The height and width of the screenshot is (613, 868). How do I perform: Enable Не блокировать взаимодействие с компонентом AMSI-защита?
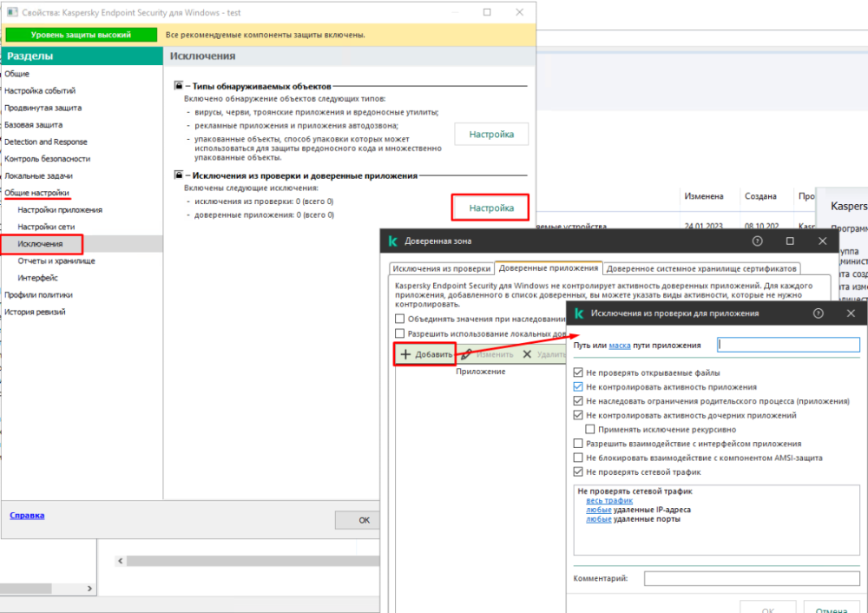click(578, 458)
